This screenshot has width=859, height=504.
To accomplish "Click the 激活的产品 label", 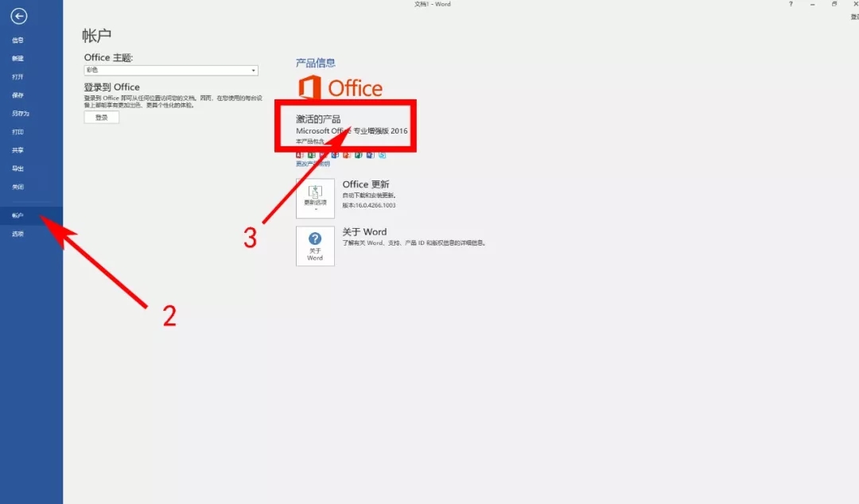I will 318,119.
